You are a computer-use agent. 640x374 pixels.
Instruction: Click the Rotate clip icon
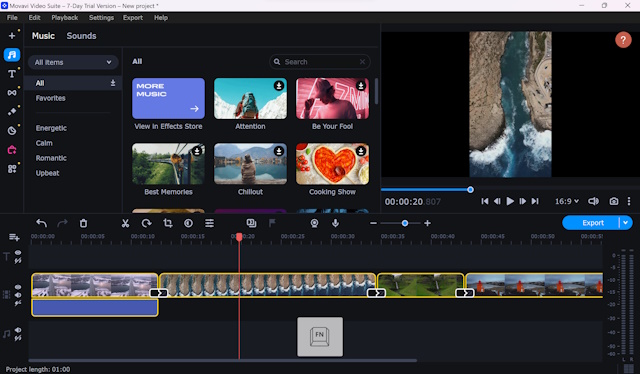(147, 223)
